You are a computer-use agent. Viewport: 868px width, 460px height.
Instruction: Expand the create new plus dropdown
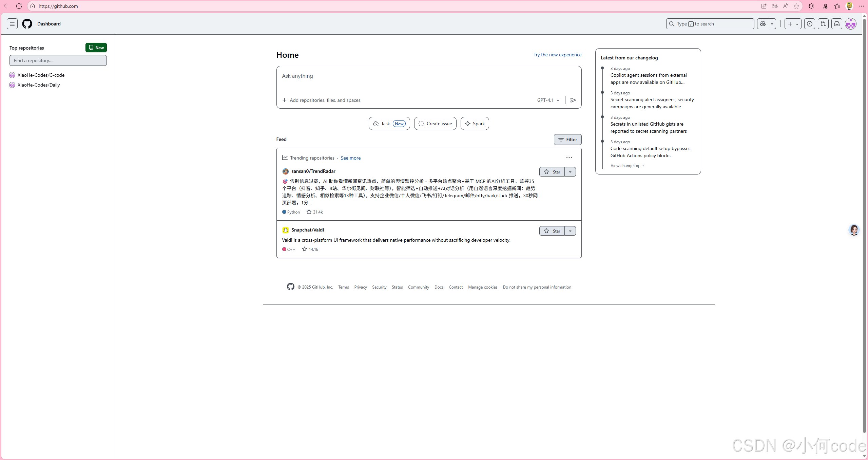[x=793, y=24]
